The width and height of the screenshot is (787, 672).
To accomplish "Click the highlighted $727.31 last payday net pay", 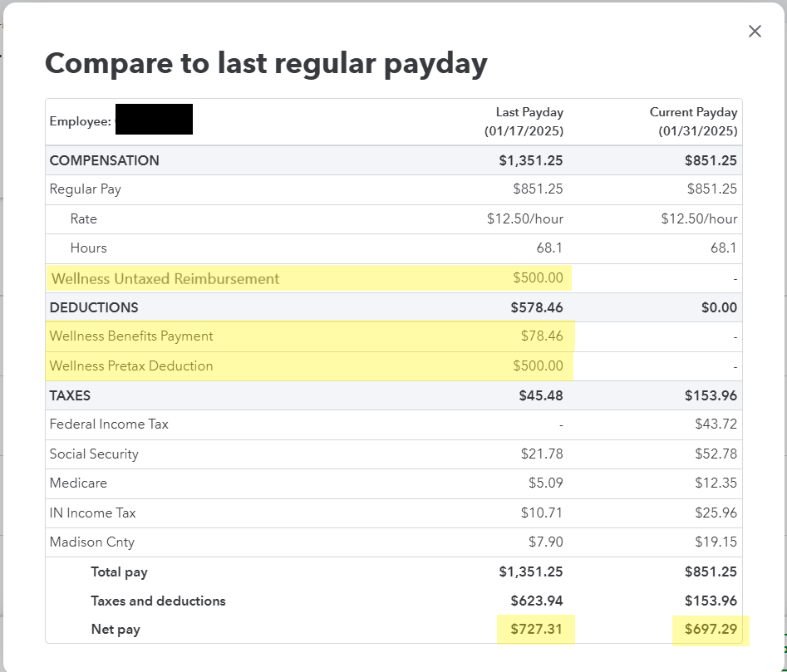I will (x=536, y=629).
